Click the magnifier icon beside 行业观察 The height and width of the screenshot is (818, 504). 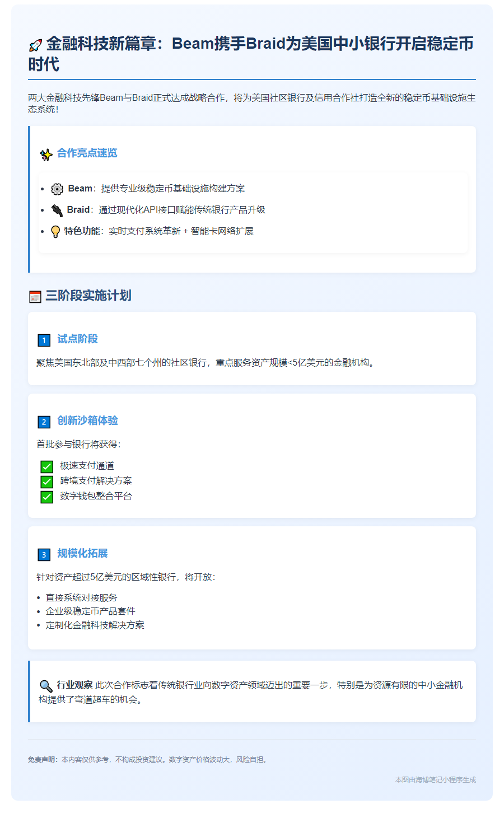(x=46, y=686)
